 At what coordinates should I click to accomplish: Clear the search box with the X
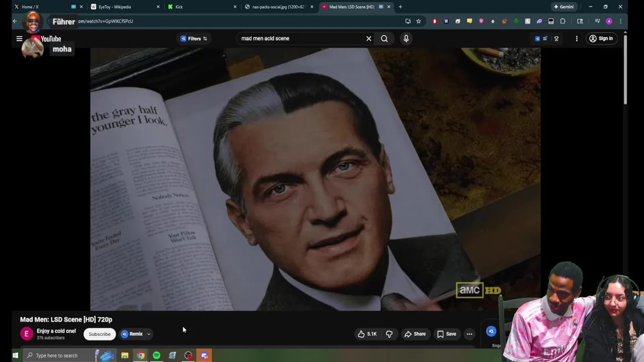coord(369,39)
